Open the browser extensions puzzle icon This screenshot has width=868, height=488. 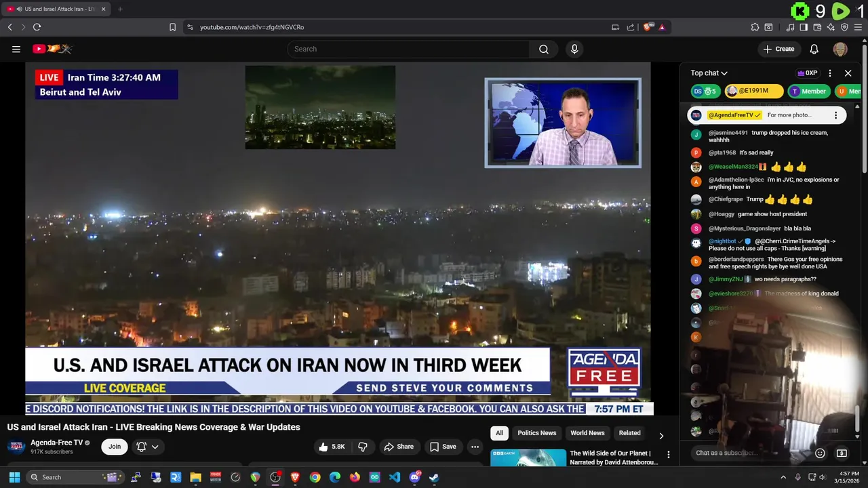click(755, 27)
